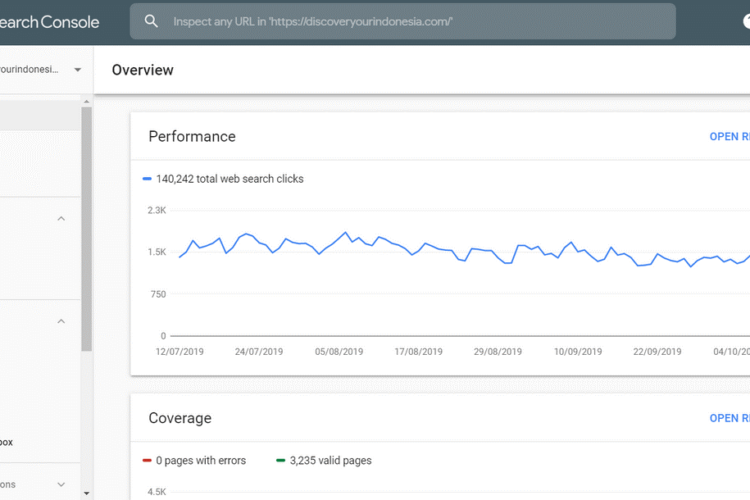Click the 750 y-axis label
The image size is (750, 500).
(158, 294)
